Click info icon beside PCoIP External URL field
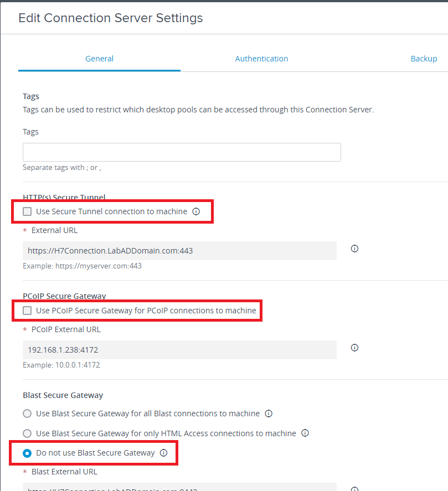The height and width of the screenshot is (491, 448). click(x=355, y=348)
